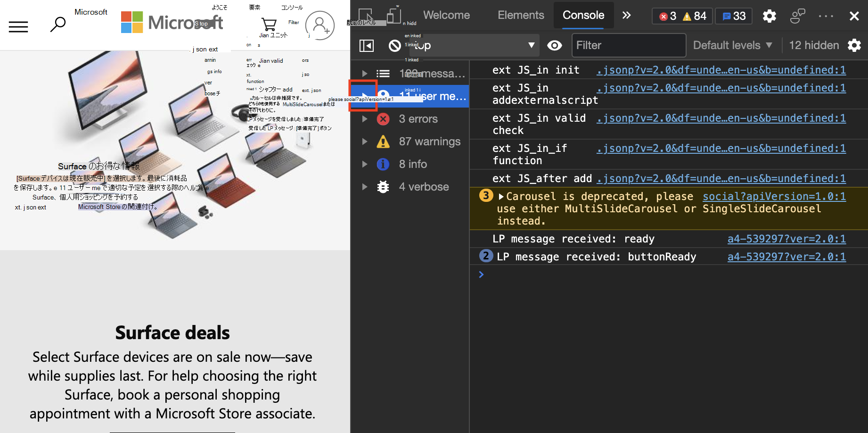The width and height of the screenshot is (868, 433).
Task: Toggle the console sidebar panel
Action: tap(366, 45)
